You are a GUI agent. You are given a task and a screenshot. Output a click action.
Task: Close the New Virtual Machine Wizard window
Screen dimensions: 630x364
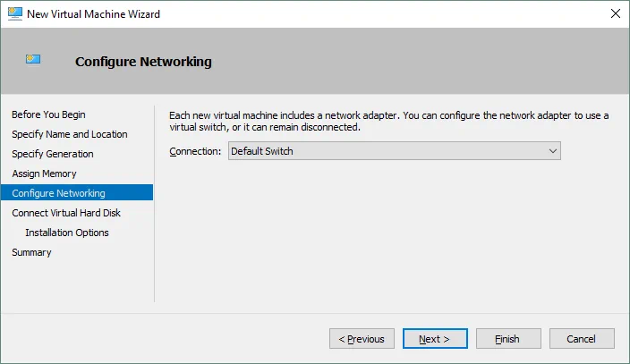(x=615, y=13)
